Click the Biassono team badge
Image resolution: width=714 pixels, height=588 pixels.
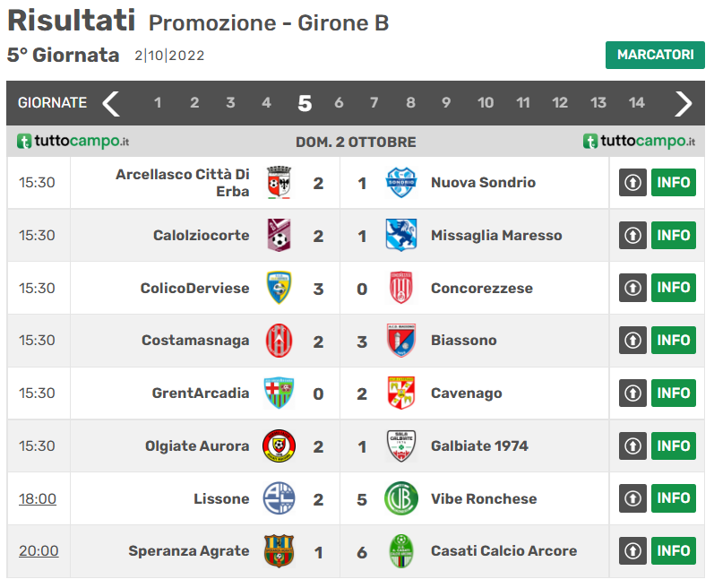(400, 341)
